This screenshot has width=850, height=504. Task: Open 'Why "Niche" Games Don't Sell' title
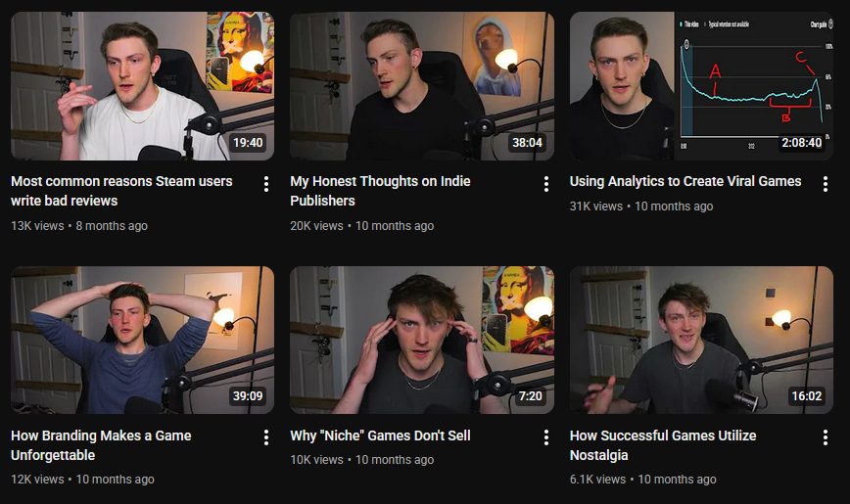(380, 435)
